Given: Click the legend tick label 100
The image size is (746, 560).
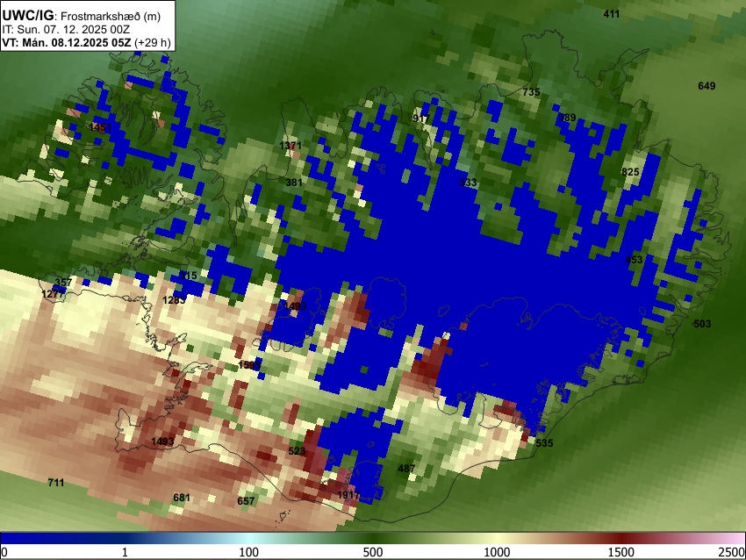Looking at the screenshot, I should 248,552.
